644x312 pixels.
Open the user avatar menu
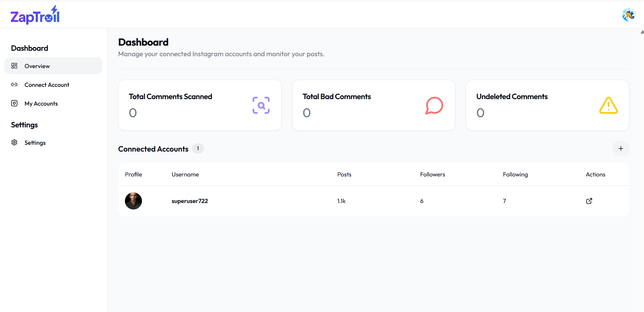point(629,15)
